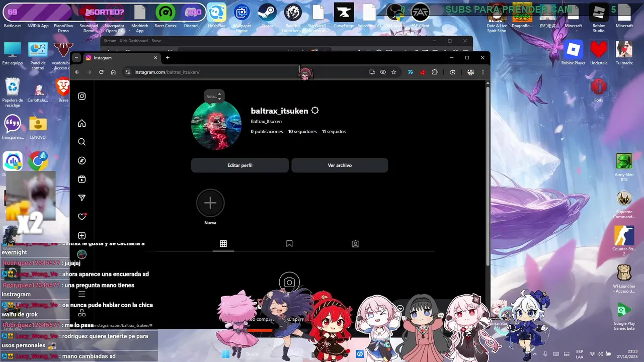Click the Instagram logo at sidebar top
Image resolution: width=644 pixels, height=362 pixels.
(82, 96)
